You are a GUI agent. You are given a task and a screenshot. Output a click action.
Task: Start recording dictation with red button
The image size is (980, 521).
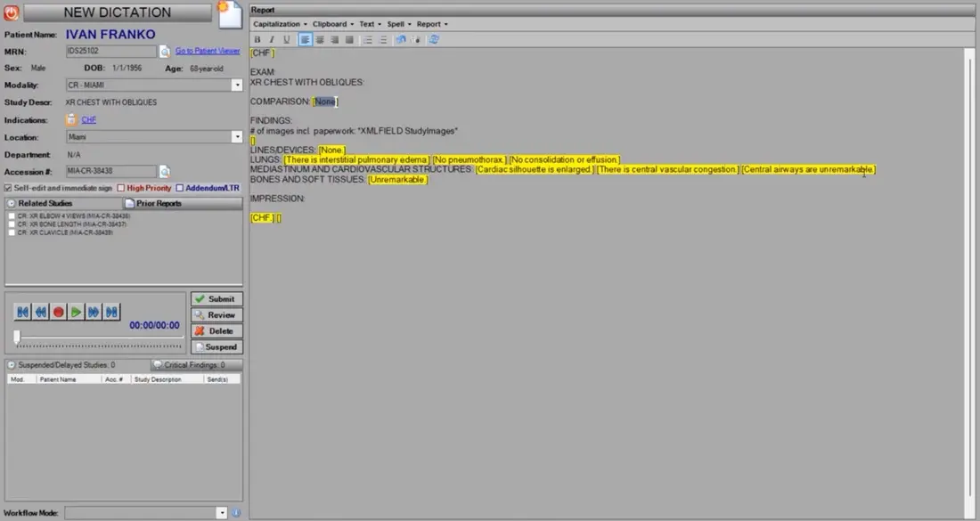58,312
